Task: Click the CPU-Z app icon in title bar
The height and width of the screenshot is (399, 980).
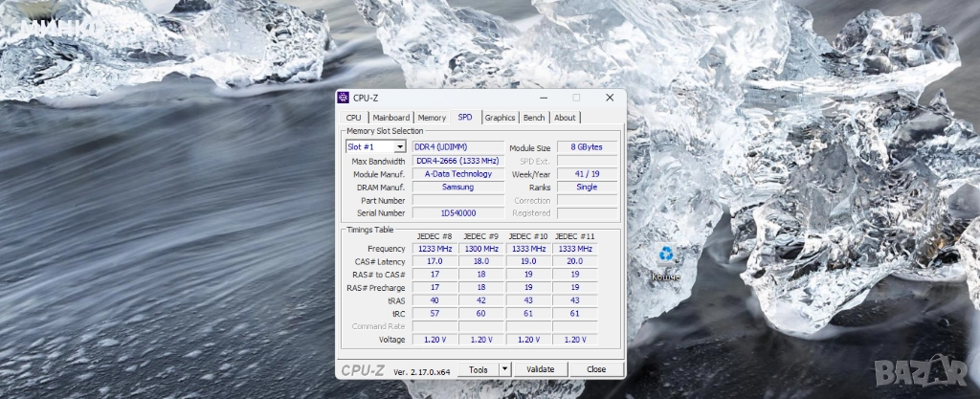Action: [x=345, y=98]
